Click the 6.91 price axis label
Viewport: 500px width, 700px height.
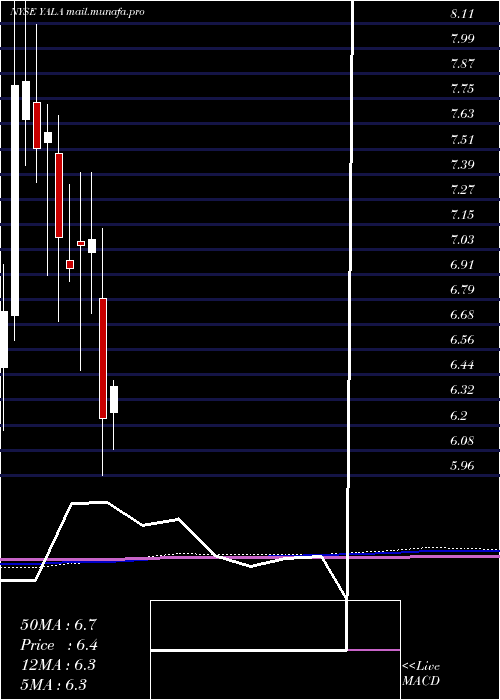tap(462, 265)
